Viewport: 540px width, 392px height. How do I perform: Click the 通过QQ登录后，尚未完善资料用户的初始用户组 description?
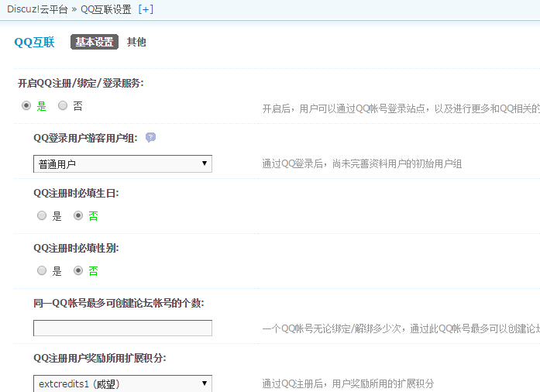362,163
